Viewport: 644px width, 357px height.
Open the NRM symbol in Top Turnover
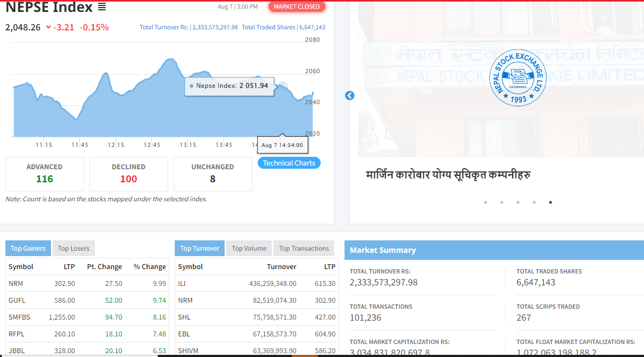click(x=185, y=301)
